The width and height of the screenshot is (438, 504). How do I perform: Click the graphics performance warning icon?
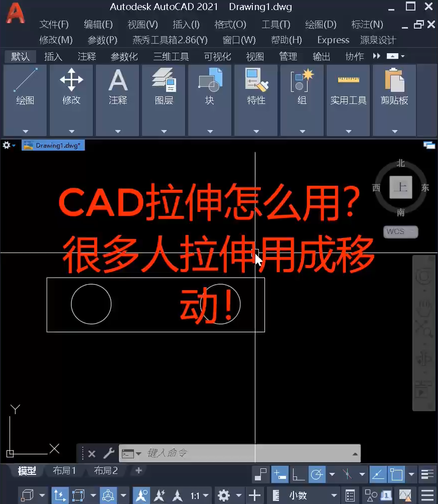click(x=405, y=495)
